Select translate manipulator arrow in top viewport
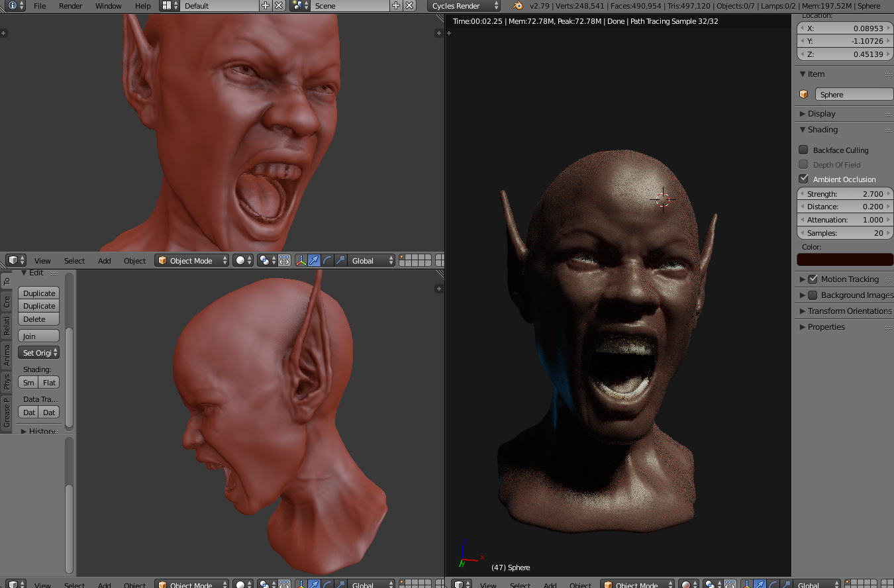Viewport: 894px width, 588px height. tap(314, 260)
